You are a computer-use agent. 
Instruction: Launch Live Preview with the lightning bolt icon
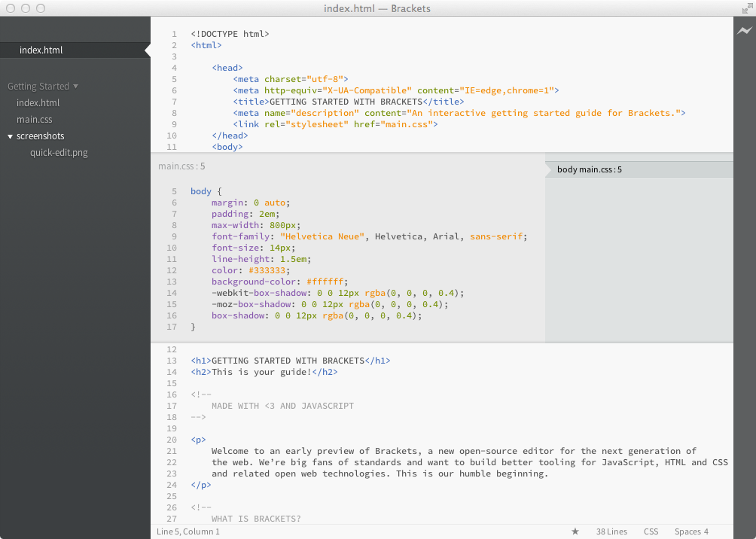745,31
